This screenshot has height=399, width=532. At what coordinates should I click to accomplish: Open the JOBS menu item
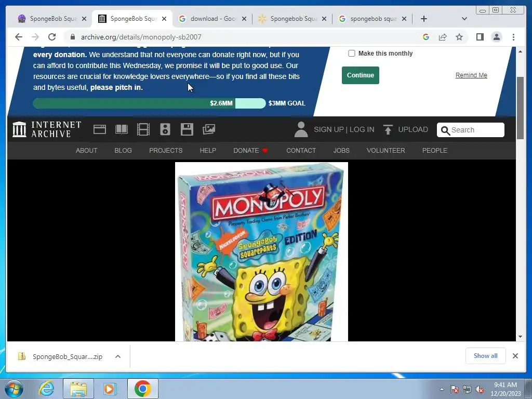tap(341, 150)
